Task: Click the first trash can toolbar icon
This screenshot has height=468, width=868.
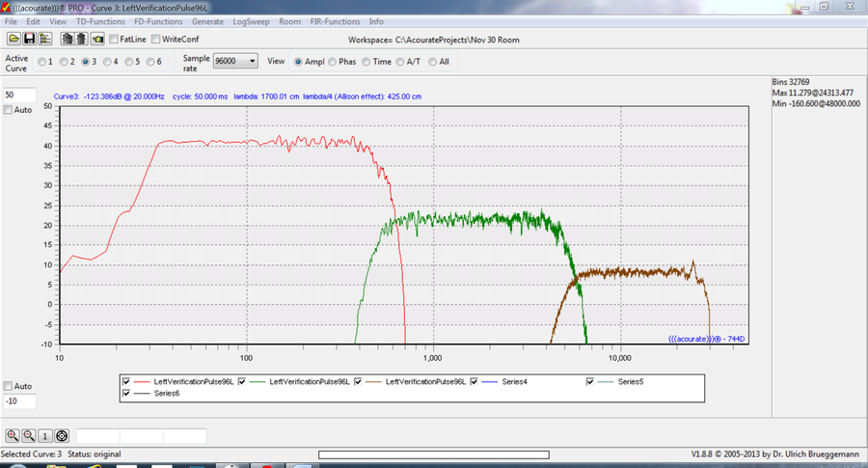Action: pos(67,39)
